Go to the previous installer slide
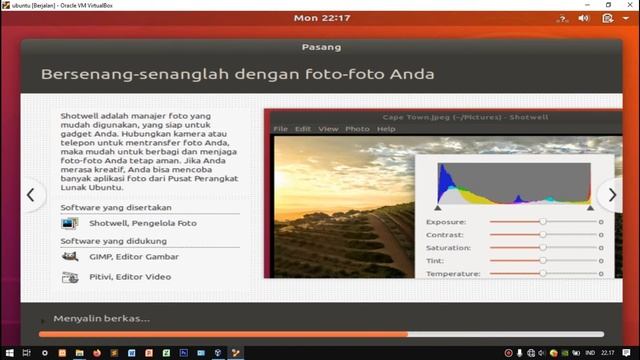The width and height of the screenshot is (640, 360). click(31, 195)
